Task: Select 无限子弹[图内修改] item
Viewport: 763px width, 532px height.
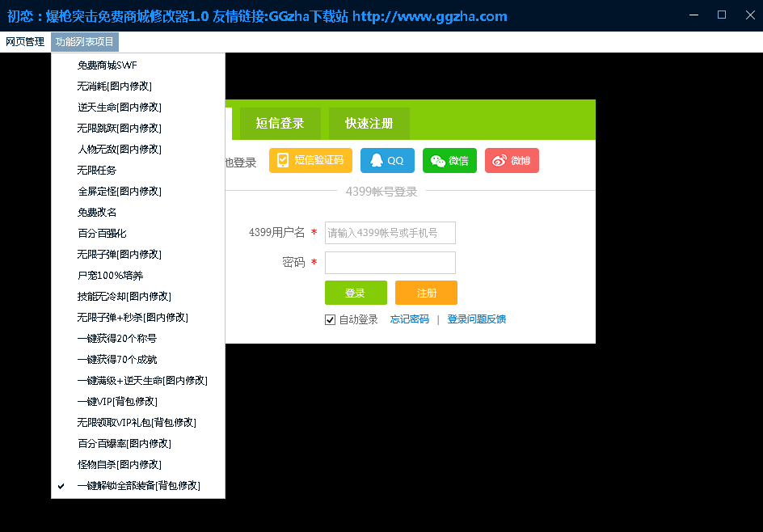Action: click(138, 254)
